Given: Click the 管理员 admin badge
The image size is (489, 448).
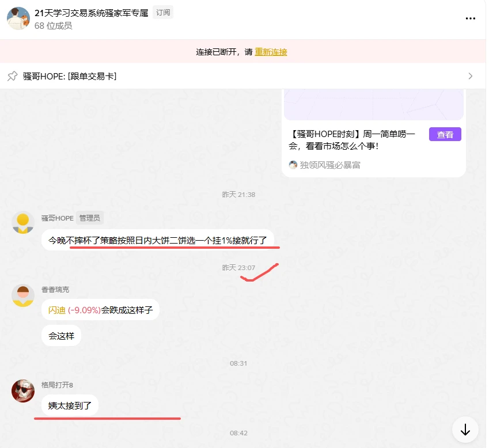Looking at the screenshot, I should click(x=90, y=218).
